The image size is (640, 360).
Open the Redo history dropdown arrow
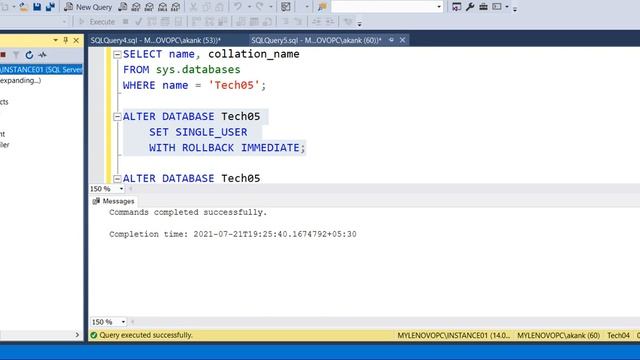point(271,7)
